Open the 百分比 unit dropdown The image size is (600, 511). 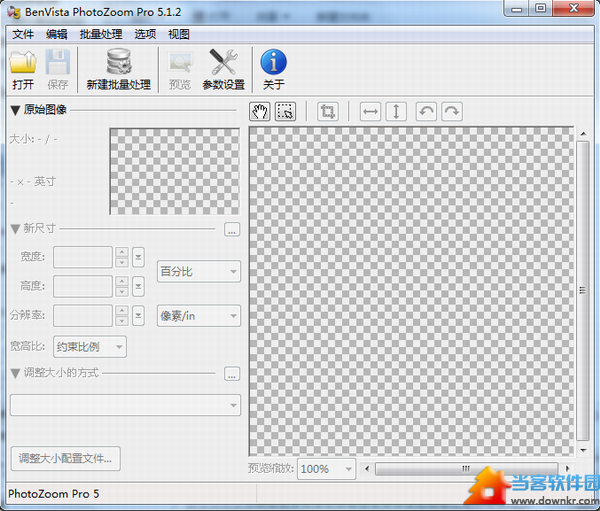click(x=199, y=272)
